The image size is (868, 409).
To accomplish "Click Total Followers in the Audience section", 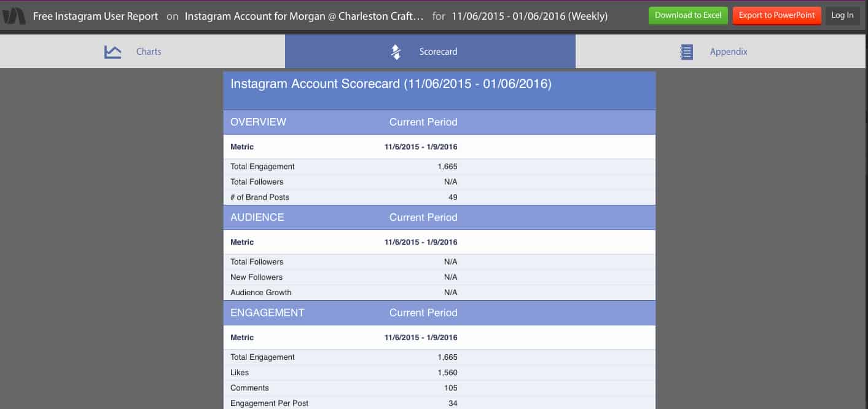I will (x=257, y=262).
